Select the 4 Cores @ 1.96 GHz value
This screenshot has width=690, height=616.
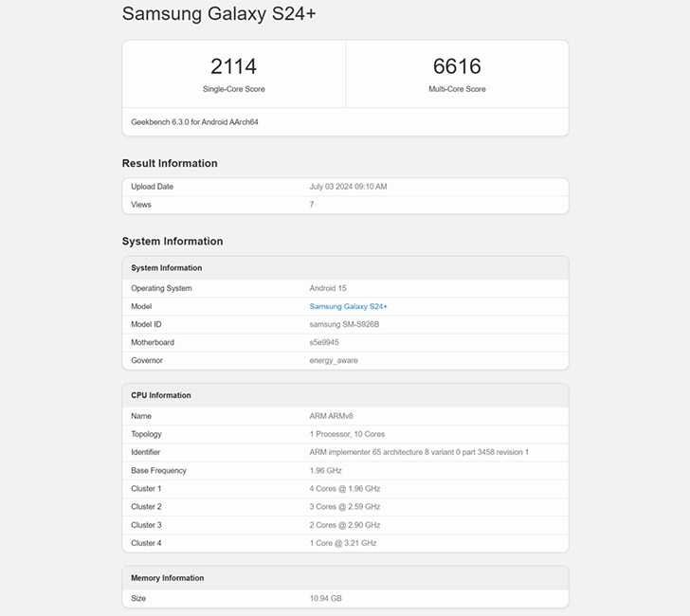tap(345, 488)
